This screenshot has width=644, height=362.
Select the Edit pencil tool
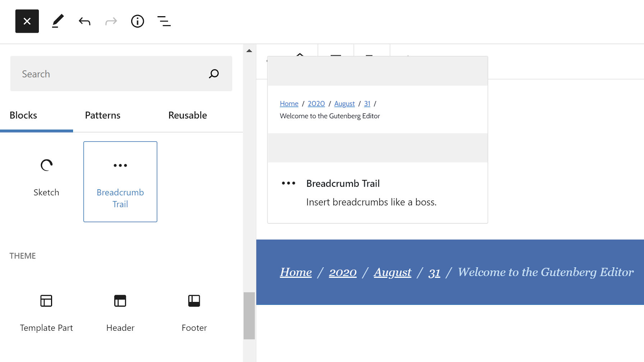57,21
